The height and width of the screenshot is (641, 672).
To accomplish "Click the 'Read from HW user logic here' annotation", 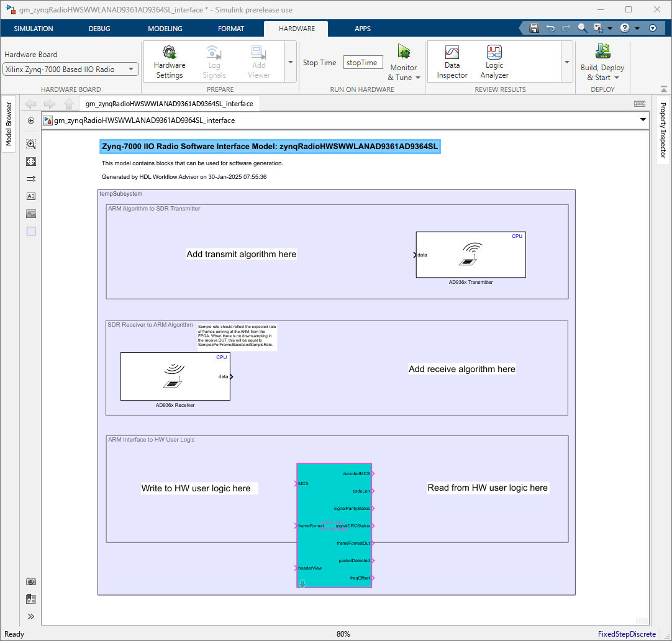I will pos(488,488).
